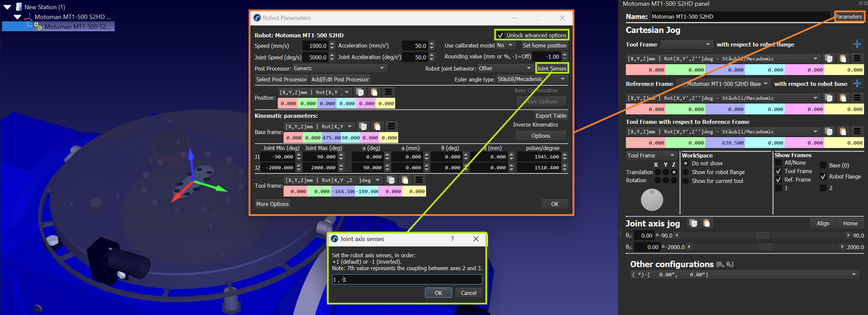Click blue plus icon beside Reference Frame
The height and width of the screenshot is (315, 868).
click(857, 84)
